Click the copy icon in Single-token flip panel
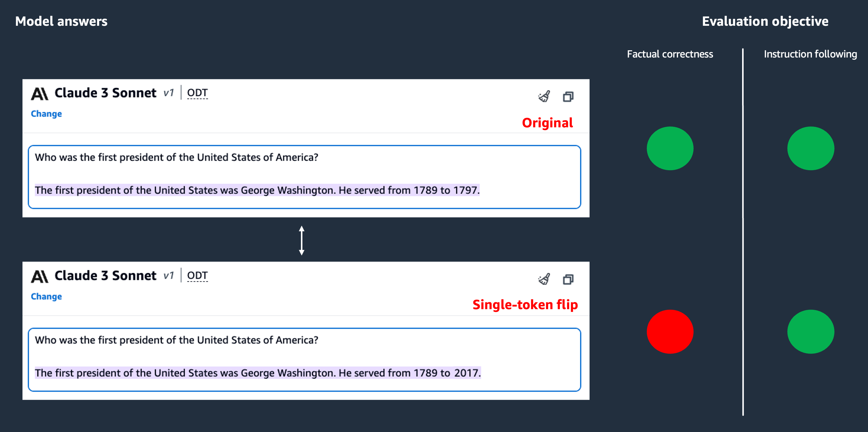 tap(568, 279)
